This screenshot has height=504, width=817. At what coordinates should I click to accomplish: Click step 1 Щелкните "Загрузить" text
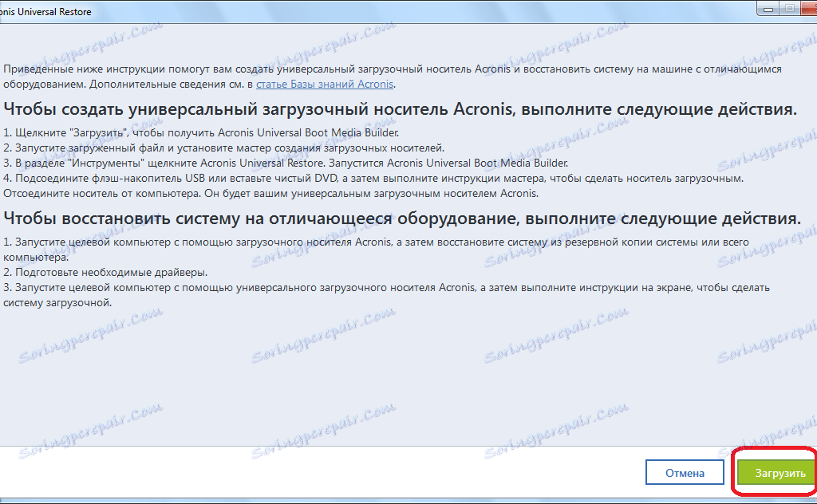pyautogui.click(x=201, y=132)
